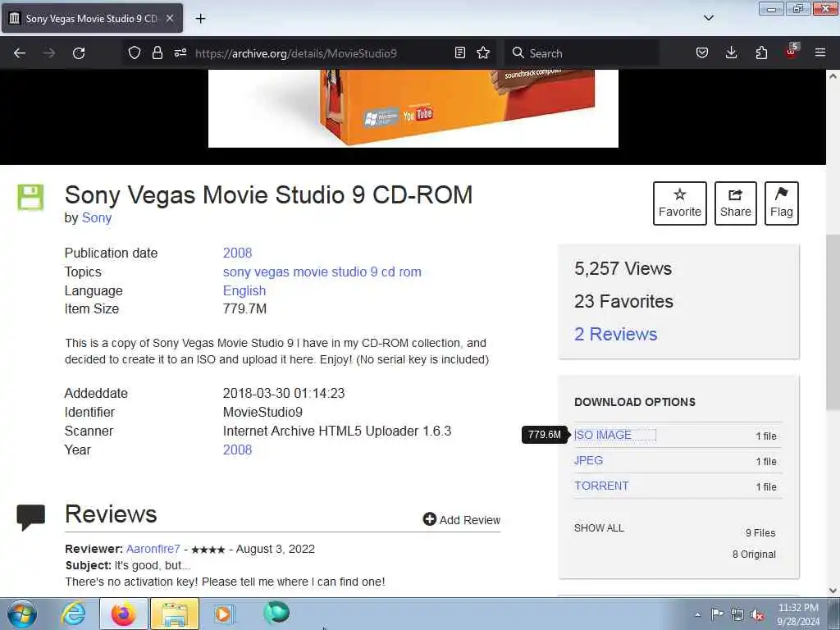Jump to the 2 Reviews link

point(615,335)
